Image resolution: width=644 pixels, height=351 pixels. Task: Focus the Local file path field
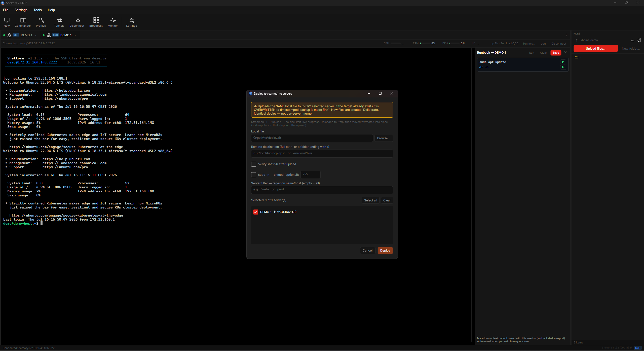point(312,138)
